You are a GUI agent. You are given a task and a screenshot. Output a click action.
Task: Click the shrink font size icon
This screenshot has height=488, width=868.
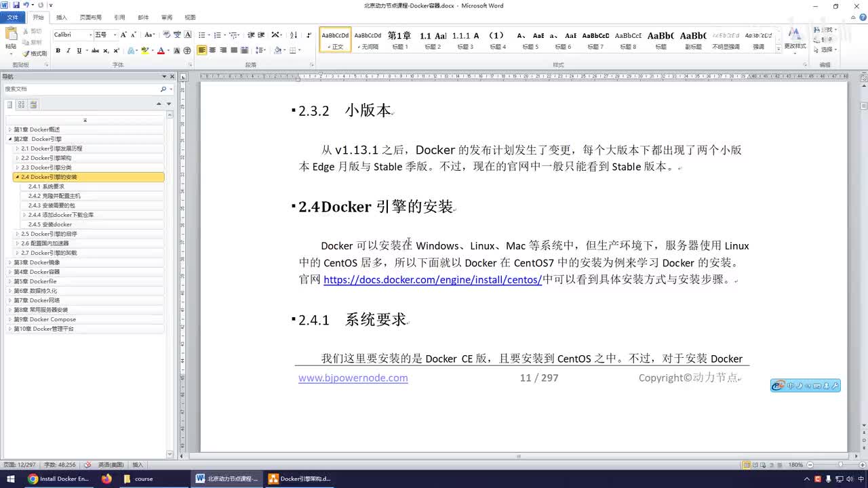pyautogui.click(x=133, y=35)
